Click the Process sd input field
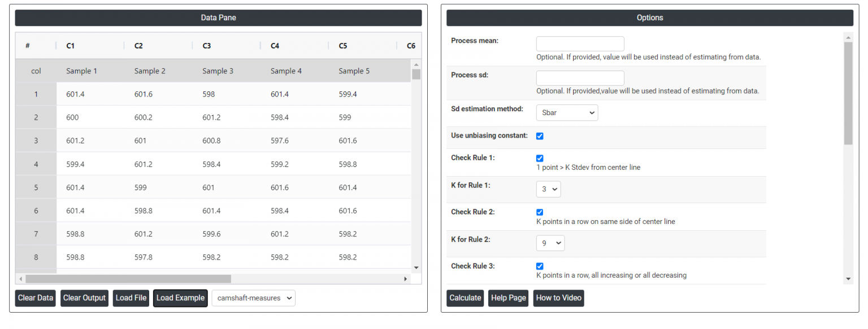This screenshot has height=329, width=868. click(580, 78)
